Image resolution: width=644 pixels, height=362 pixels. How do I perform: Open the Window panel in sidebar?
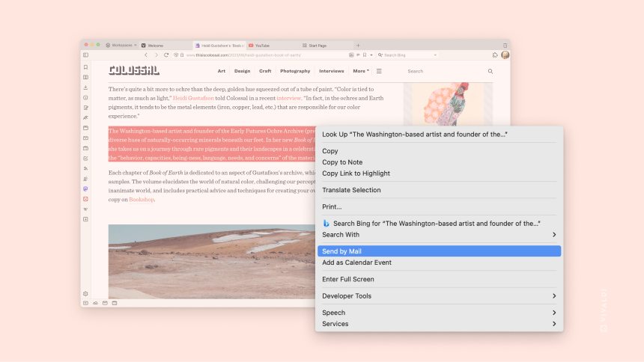tap(85, 128)
